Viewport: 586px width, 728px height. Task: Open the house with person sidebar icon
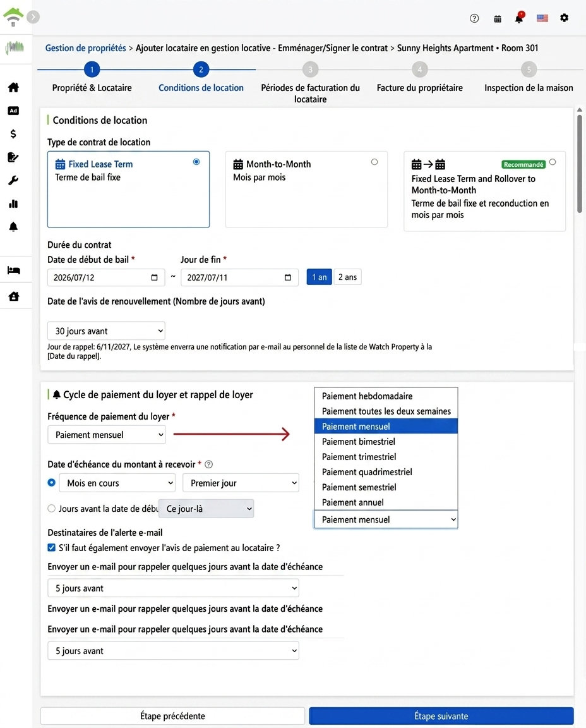(13, 296)
